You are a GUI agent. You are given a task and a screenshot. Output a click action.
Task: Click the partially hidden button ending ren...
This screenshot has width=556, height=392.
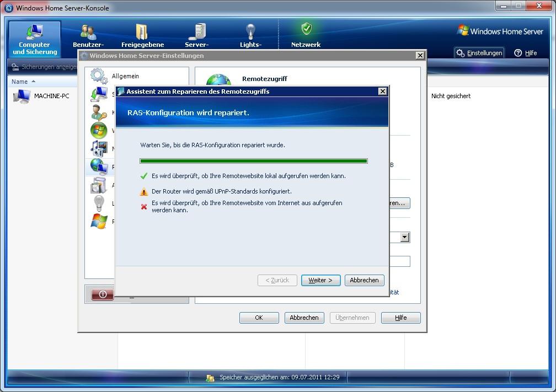399,203
